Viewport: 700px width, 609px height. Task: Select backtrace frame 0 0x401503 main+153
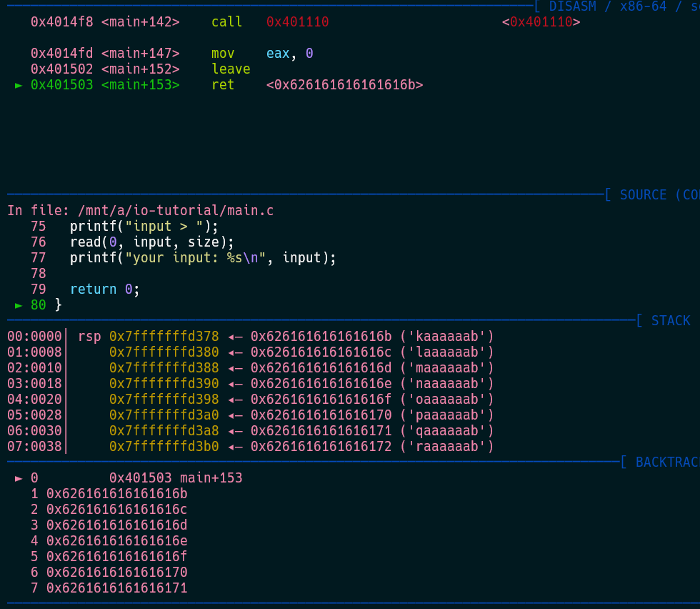[x=176, y=478]
